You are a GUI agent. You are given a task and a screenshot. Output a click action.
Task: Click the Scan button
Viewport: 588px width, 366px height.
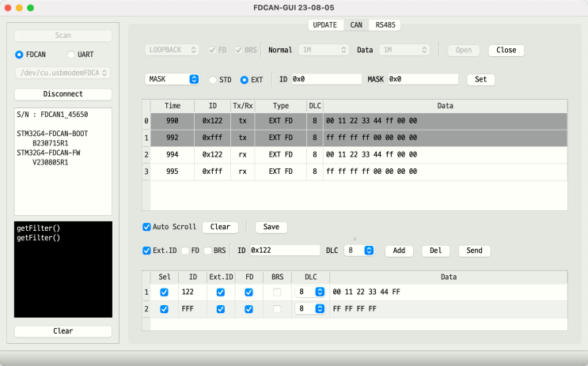point(63,36)
